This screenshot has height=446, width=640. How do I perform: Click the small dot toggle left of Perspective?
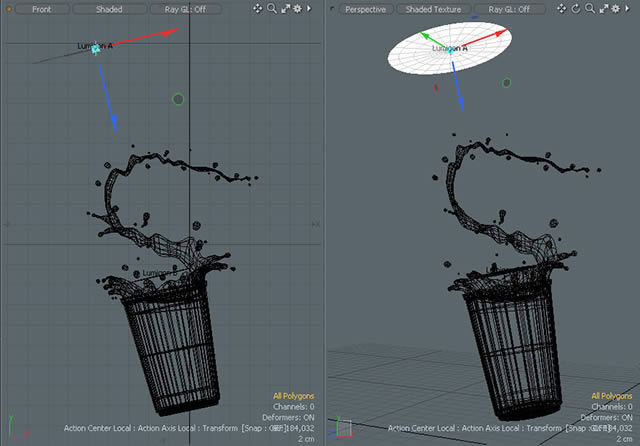pyautogui.click(x=331, y=9)
